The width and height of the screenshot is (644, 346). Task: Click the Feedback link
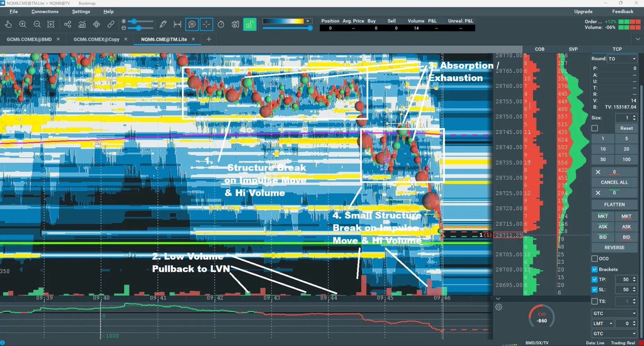pos(623,11)
